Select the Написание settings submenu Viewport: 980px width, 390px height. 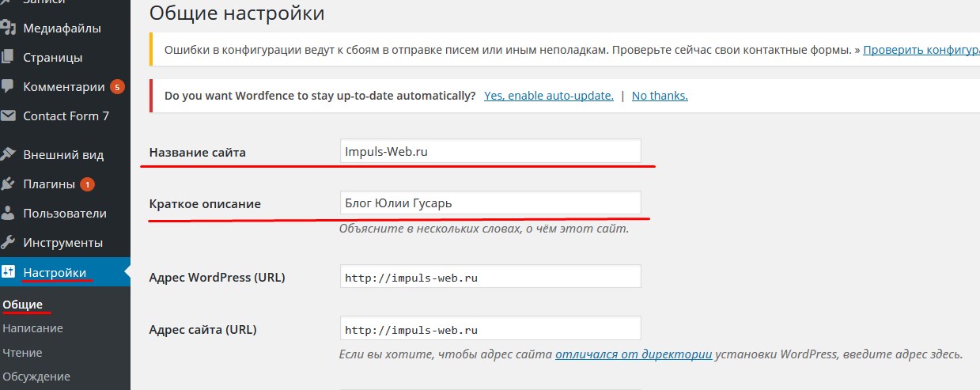point(33,328)
